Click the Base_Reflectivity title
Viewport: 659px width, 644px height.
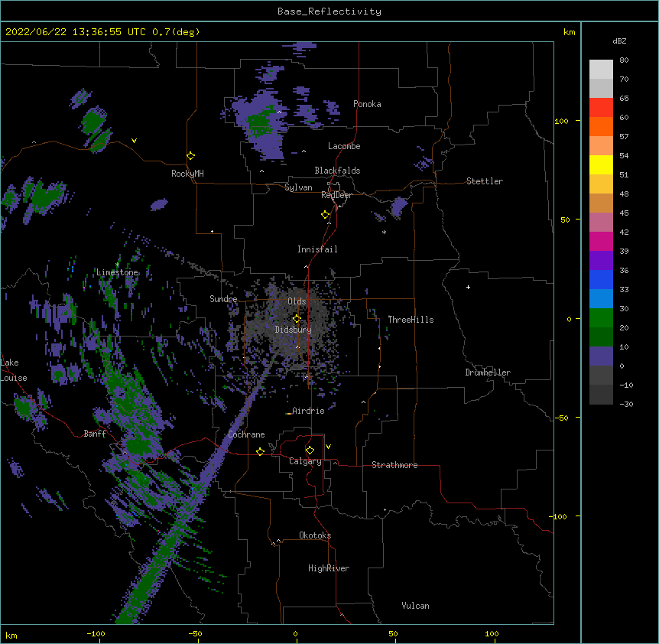coord(329,11)
